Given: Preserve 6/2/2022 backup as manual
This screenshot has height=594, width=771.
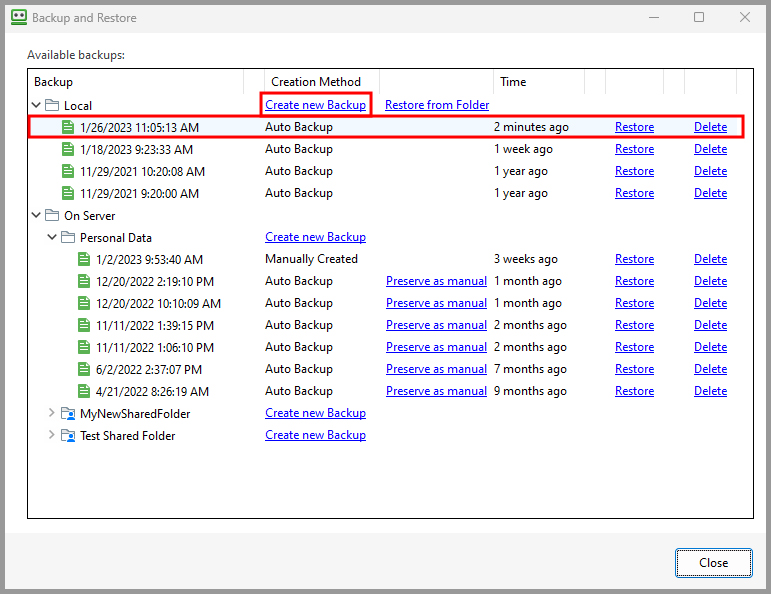Looking at the screenshot, I should click(436, 369).
